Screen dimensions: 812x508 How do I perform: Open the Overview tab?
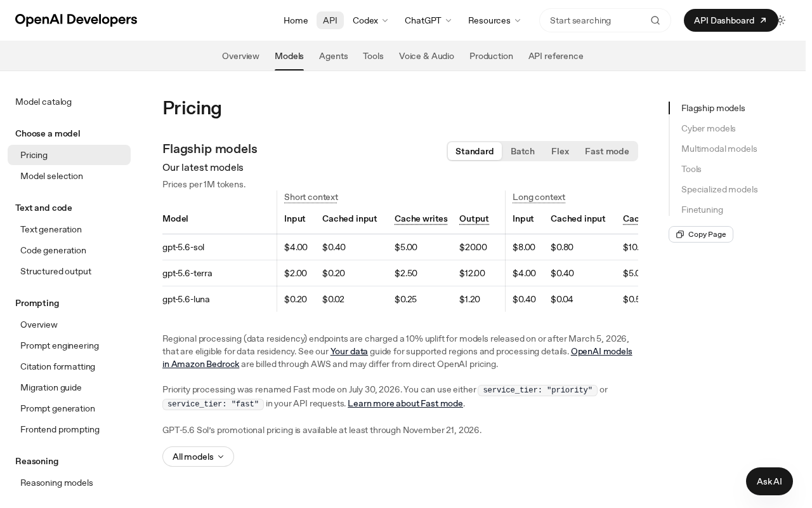(x=240, y=56)
